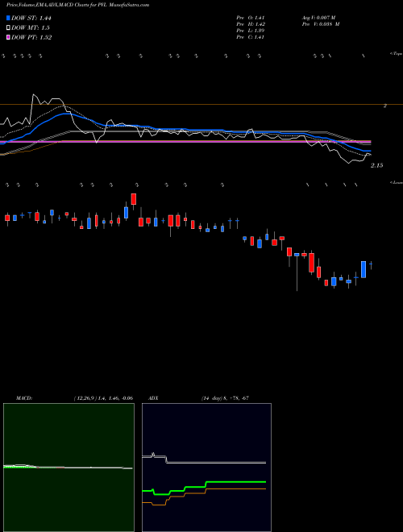This screenshot has height=532, width=403.
Task: Click the 'Pre O: 1.41' value
Action: click(251, 18)
